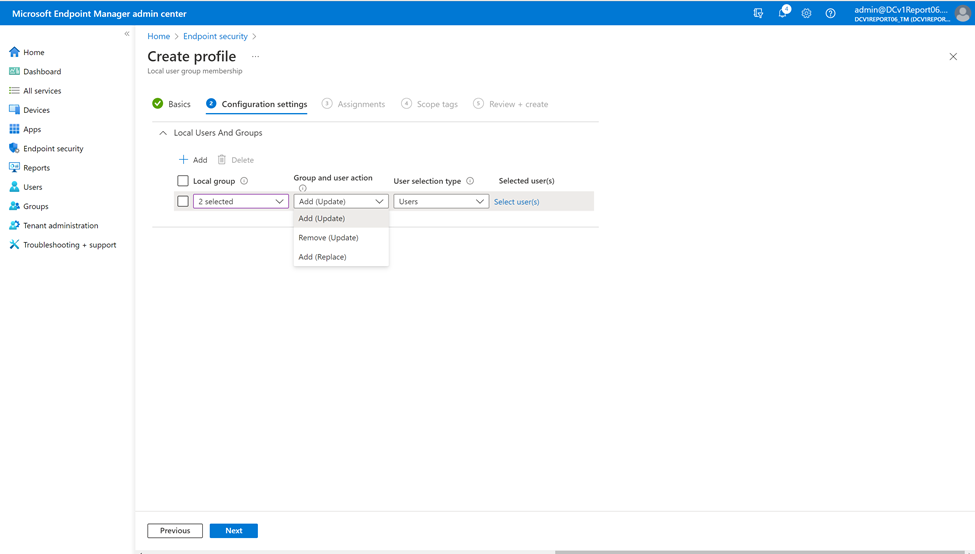Open the help question mark icon
Image resolution: width=975 pixels, height=554 pixels.
(x=830, y=13)
